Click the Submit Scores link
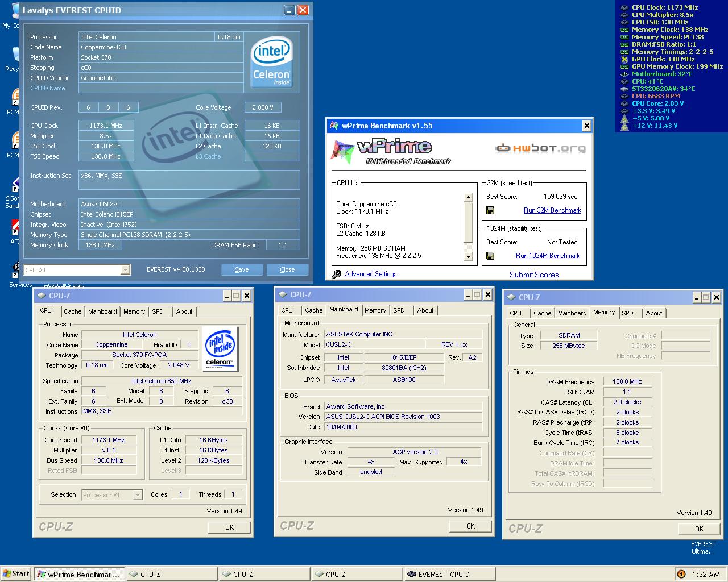Viewport: 728px width, 582px height. [534, 275]
